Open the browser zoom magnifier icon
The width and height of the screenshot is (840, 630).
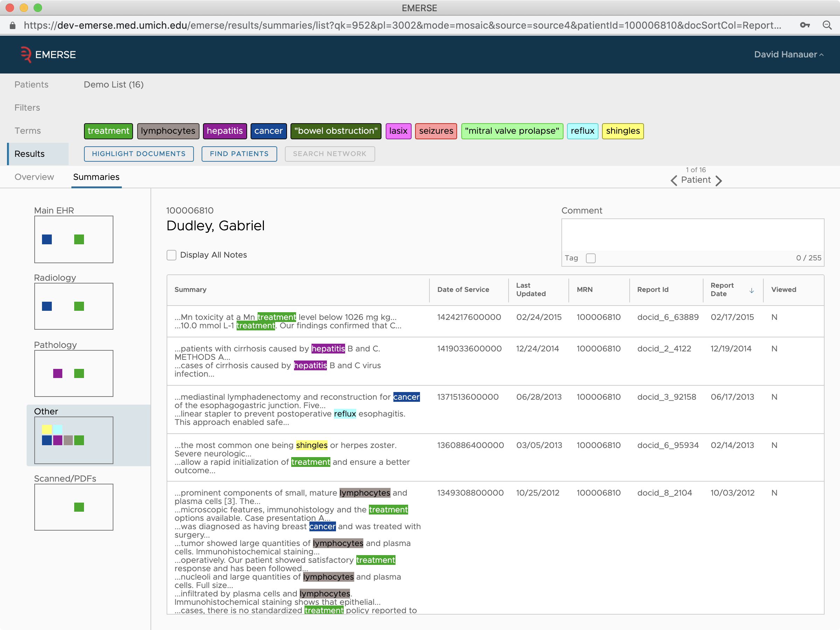pos(827,25)
